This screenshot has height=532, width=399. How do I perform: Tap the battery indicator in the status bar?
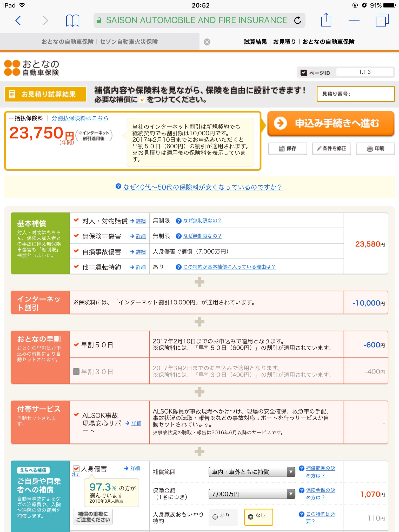pos(389,5)
